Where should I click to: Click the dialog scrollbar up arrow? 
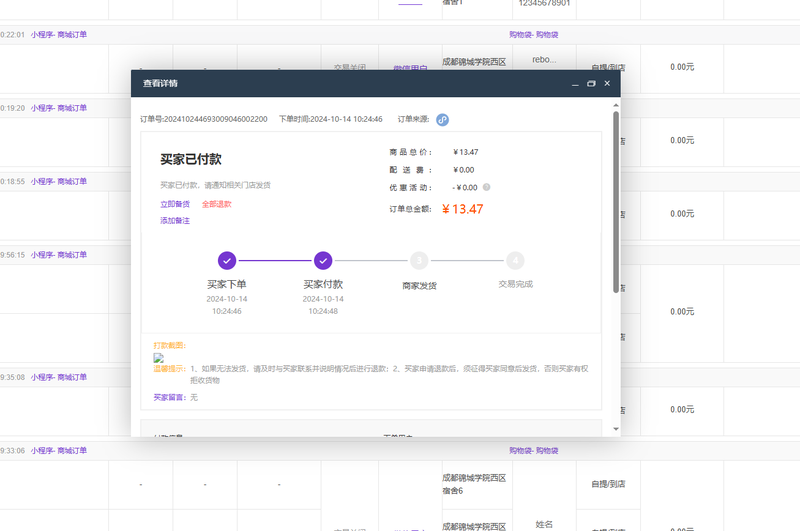click(616, 105)
